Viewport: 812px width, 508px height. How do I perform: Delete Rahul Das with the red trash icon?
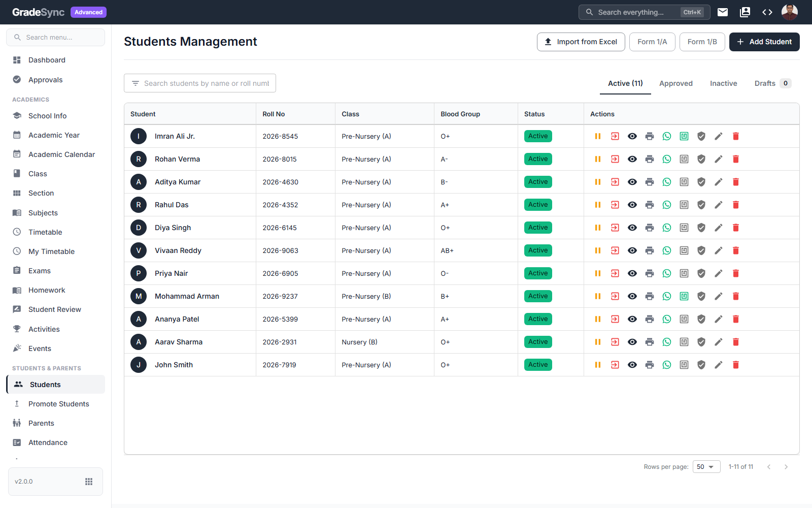[x=736, y=205]
